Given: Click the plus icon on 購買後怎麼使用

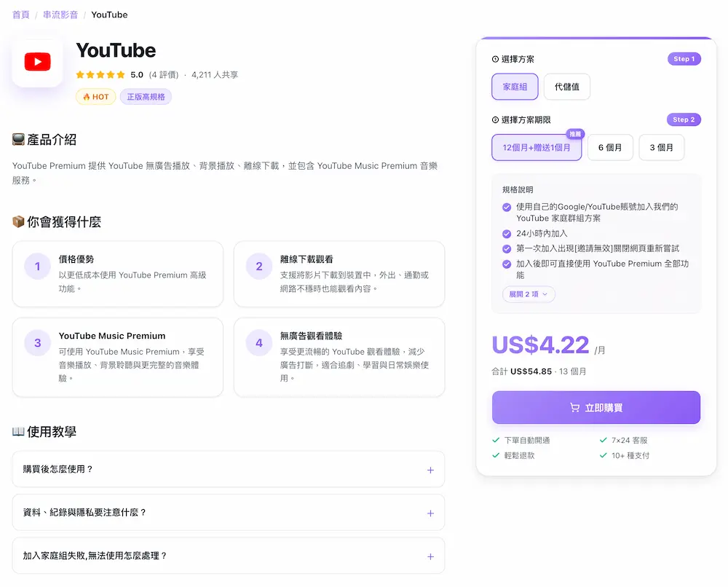Looking at the screenshot, I should [430, 470].
